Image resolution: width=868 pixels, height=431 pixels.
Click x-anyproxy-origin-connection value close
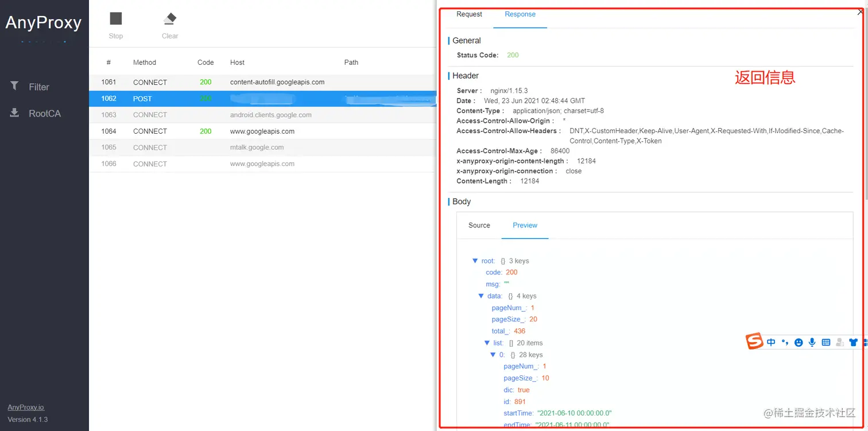pos(573,171)
